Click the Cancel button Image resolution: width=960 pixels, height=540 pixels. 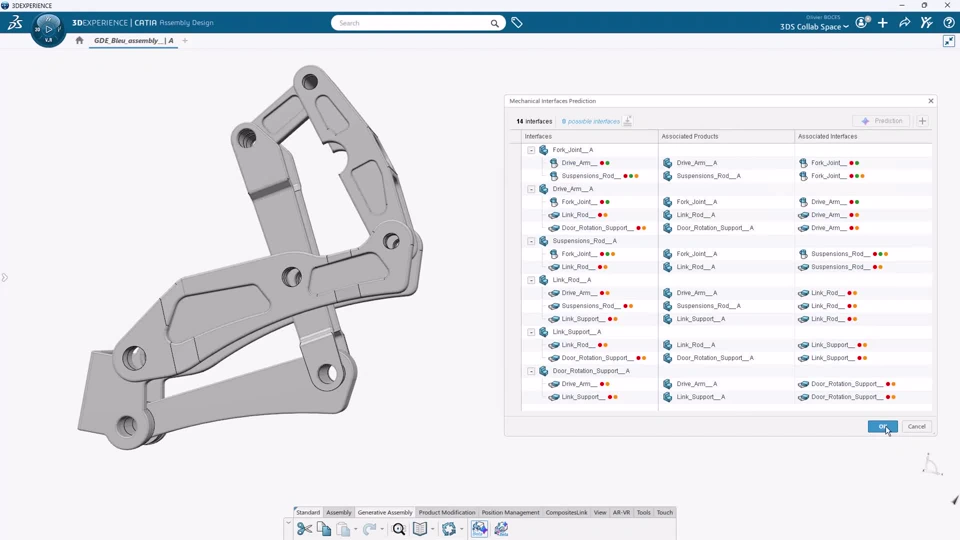917,427
